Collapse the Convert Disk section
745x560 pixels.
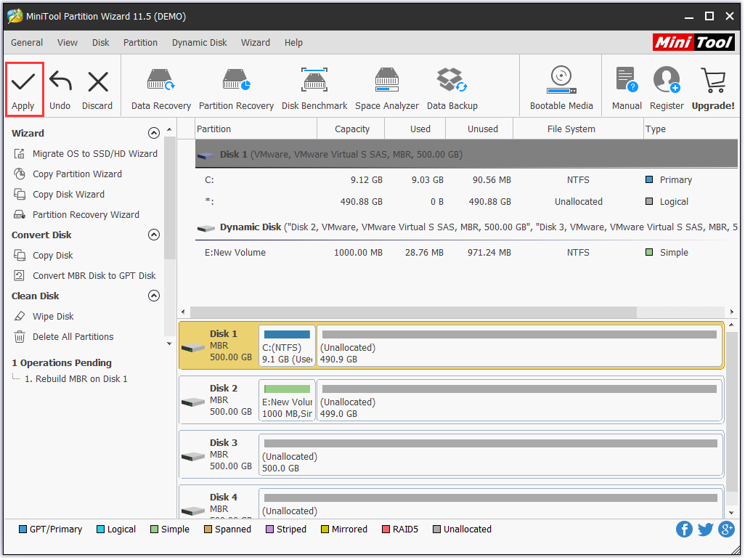pos(154,235)
